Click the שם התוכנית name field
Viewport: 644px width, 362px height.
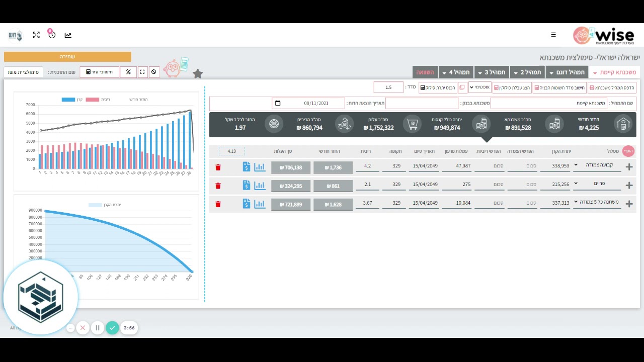point(24,72)
